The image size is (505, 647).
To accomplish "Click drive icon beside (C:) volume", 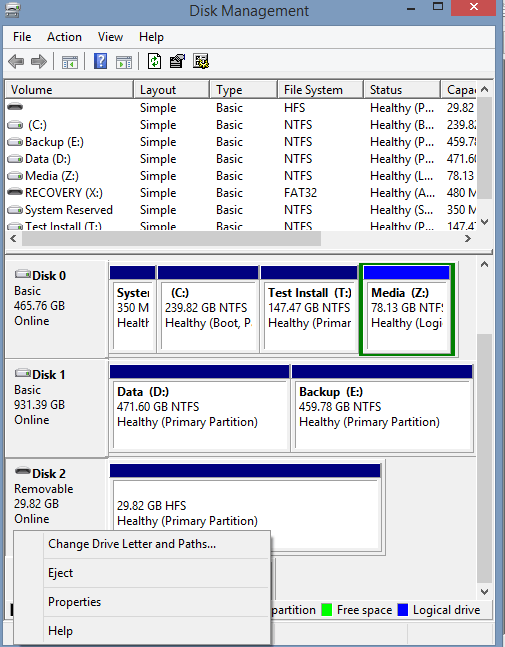I will coord(15,124).
